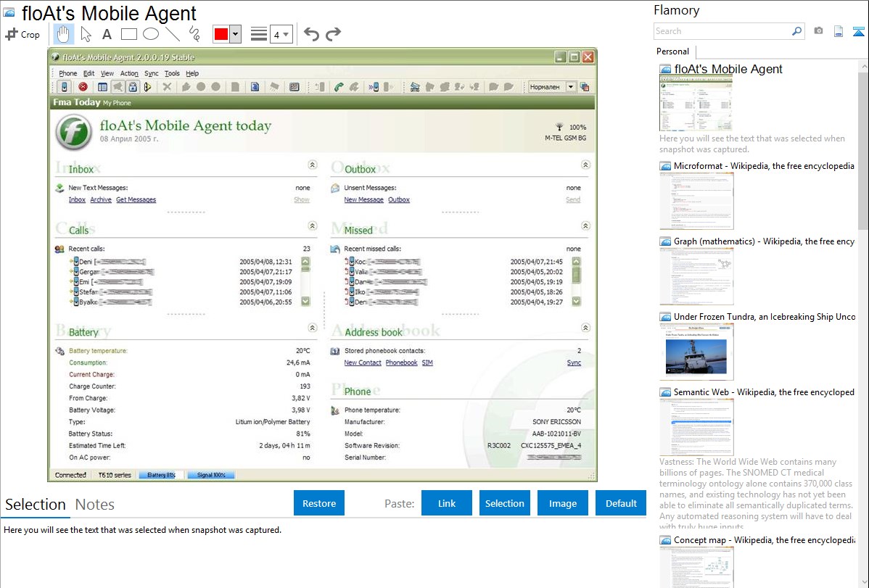This screenshot has width=869, height=588.
Task: Click the Restore button
Action: [x=319, y=503]
